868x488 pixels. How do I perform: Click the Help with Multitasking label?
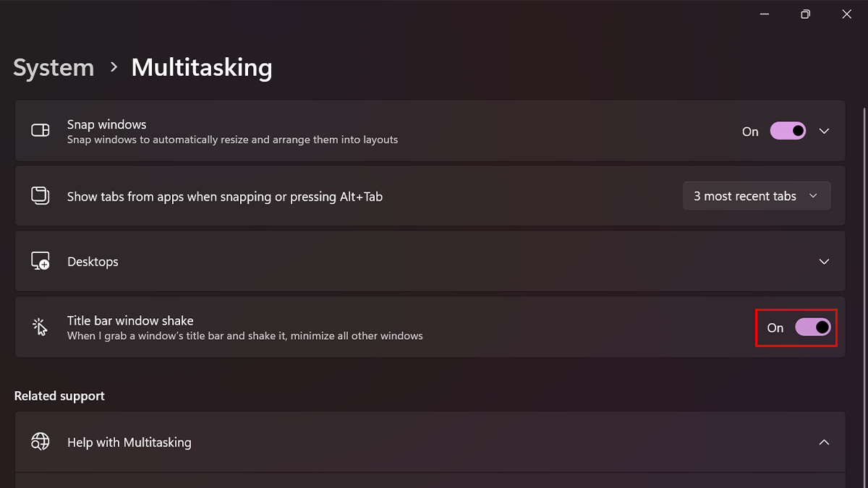click(129, 442)
